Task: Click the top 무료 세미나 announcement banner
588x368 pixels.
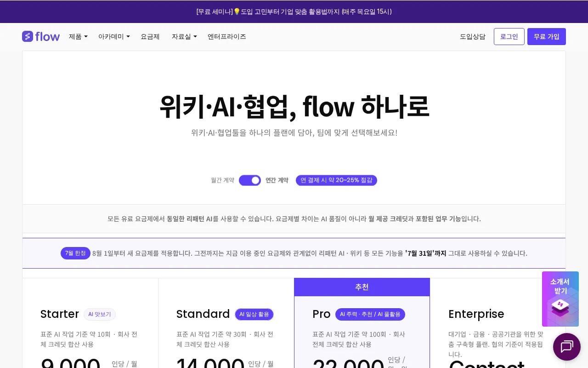Action: [x=294, y=11]
